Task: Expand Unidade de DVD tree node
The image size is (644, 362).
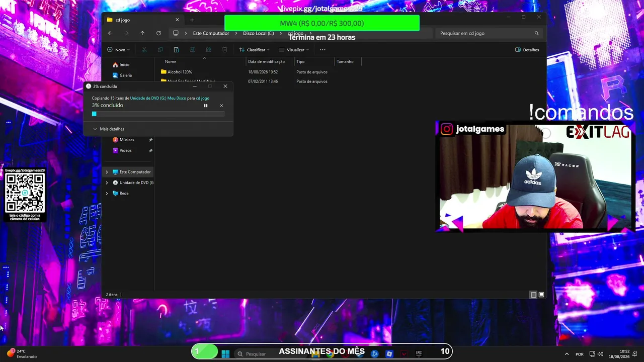Action: [107, 183]
